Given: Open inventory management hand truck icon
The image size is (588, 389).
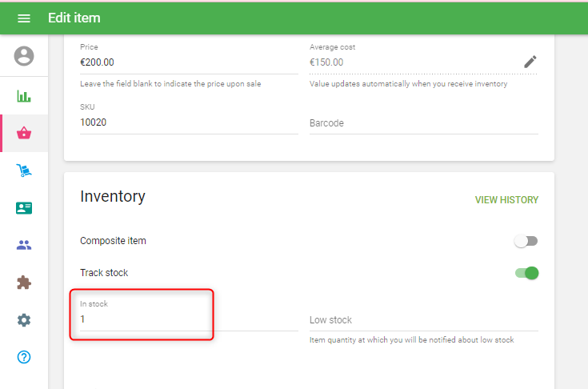Looking at the screenshot, I should pos(24,170).
